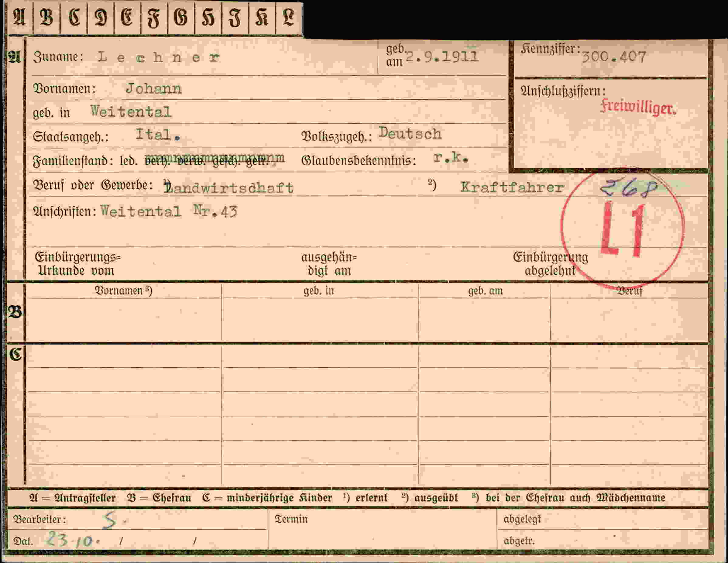The height and width of the screenshot is (563, 728).
Task: Click the handwritten number above L1
Action: 628,188
